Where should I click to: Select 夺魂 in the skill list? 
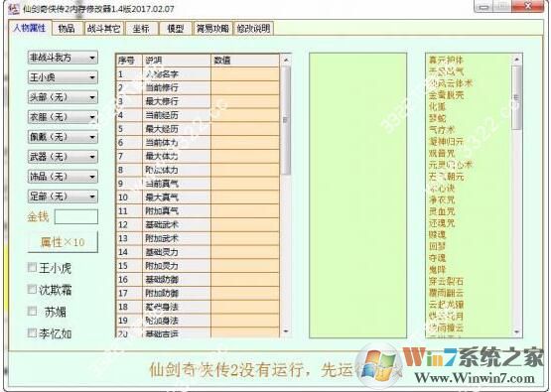[x=437, y=258]
